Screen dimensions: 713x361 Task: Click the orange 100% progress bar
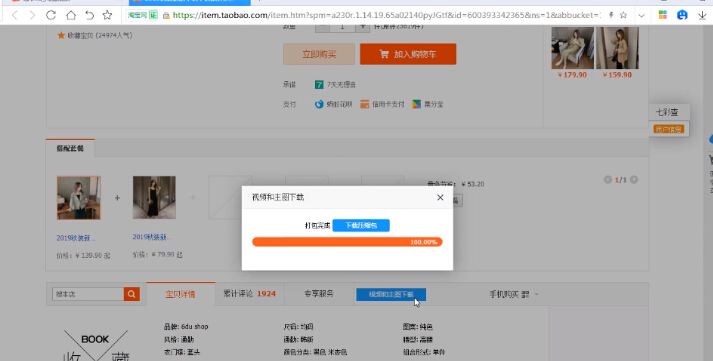tap(347, 242)
